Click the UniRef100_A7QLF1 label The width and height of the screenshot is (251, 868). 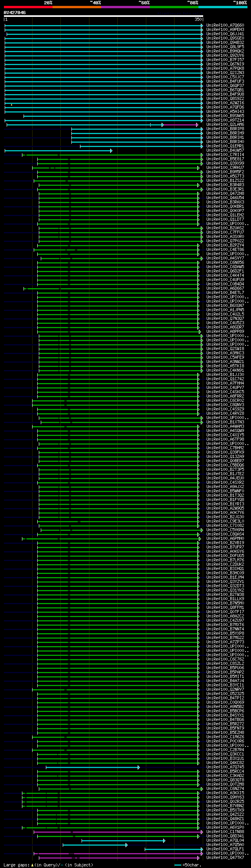coord(225,849)
